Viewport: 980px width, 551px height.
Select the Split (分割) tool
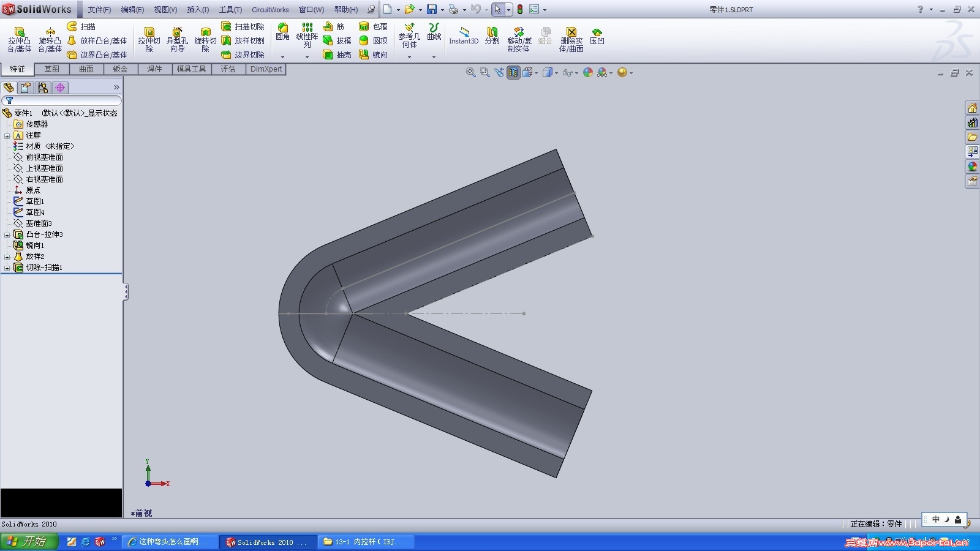(492, 36)
